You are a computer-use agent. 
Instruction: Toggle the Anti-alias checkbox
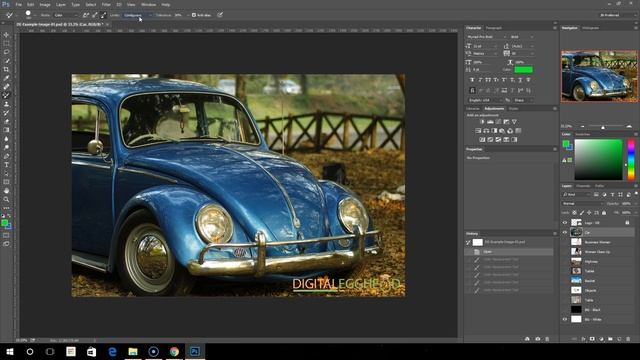[x=194, y=15]
